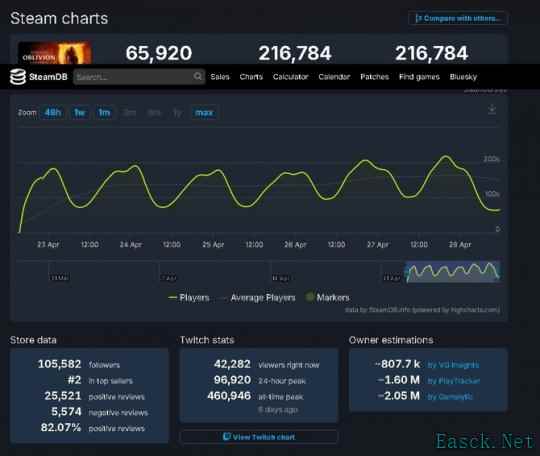Open the Bluesky link in navbar

point(463,77)
